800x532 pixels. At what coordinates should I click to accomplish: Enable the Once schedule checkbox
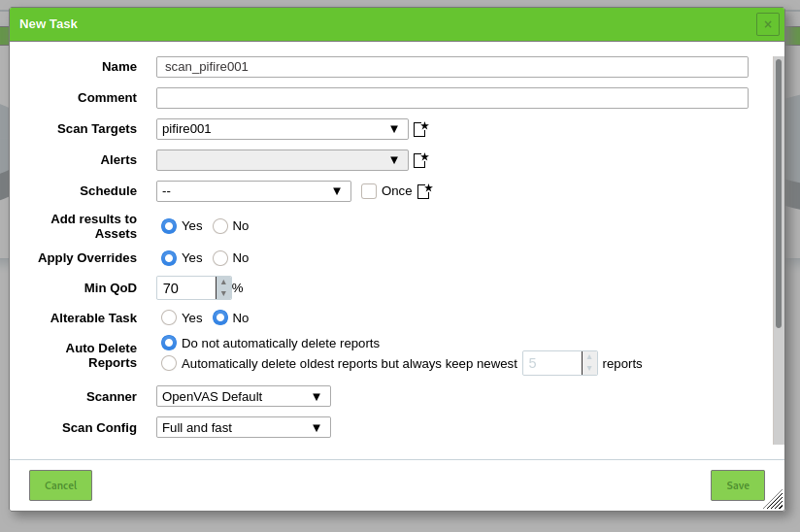(x=369, y=191)
